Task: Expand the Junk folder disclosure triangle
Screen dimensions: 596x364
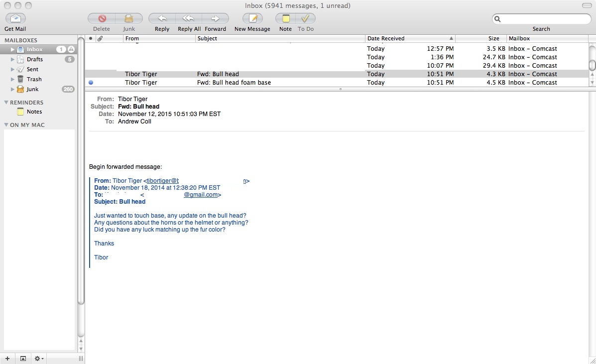Action: coord(13,90)
